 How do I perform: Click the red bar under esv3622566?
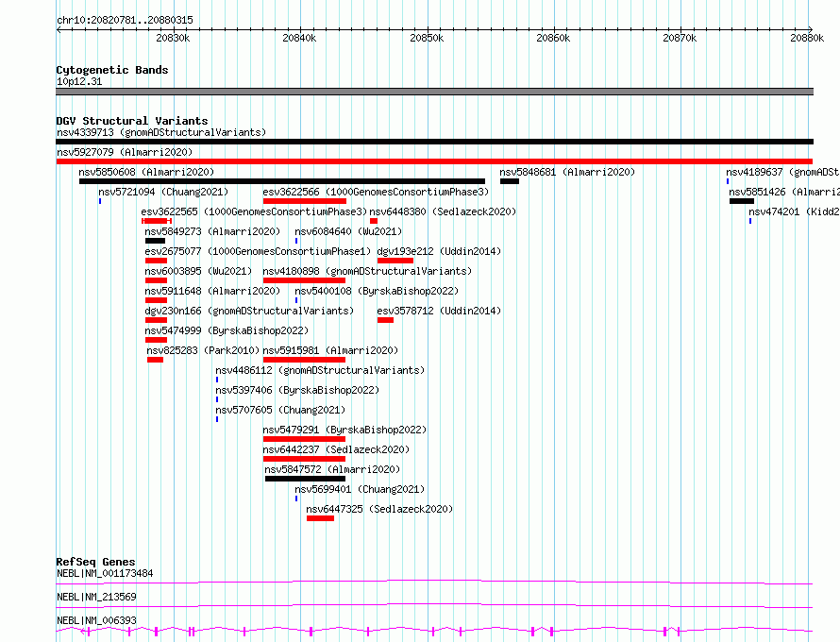click(305, 201)
